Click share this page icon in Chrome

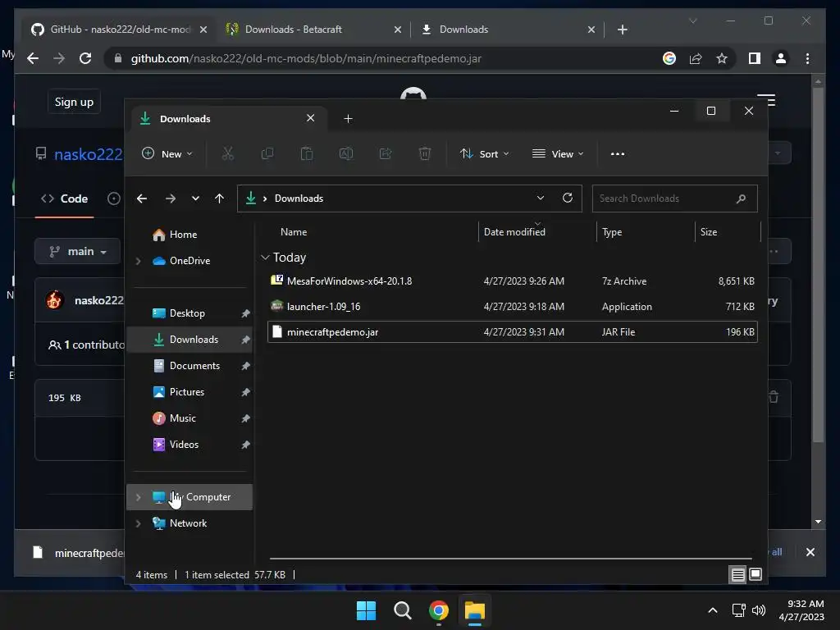[x=696, y=58]
